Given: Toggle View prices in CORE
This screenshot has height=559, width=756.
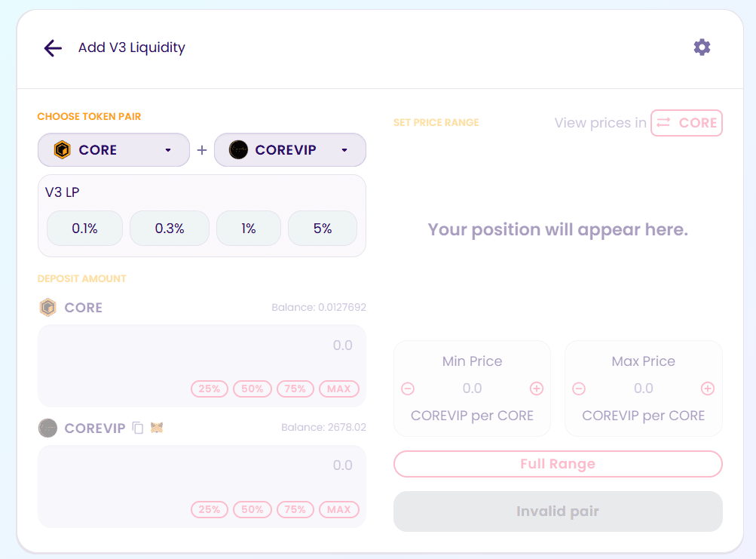Looking at the screenshot, I should 687,123.
